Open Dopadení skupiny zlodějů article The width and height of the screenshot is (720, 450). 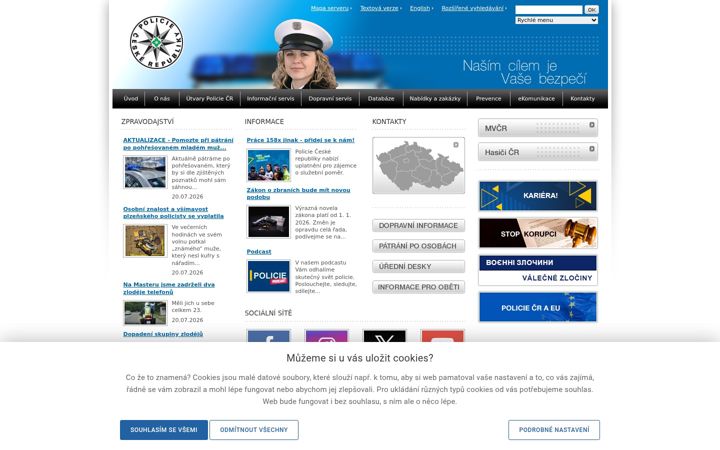coord(163,334)
